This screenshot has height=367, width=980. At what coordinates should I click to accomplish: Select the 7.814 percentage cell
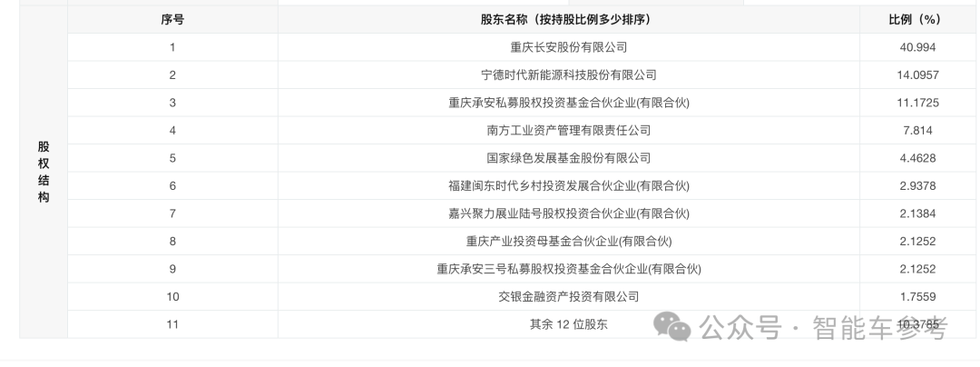[x=916, y=131]
